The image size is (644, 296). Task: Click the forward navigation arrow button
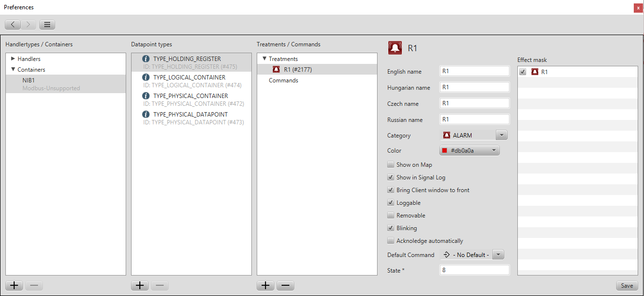[x=28, y=24]
